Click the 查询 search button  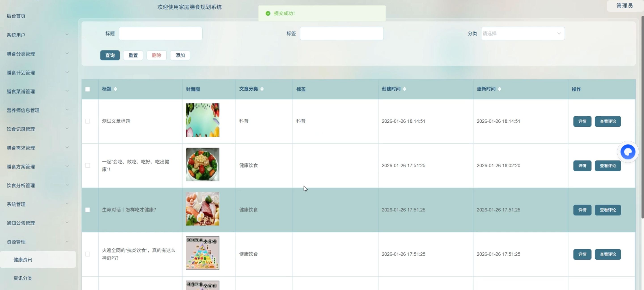110,55
